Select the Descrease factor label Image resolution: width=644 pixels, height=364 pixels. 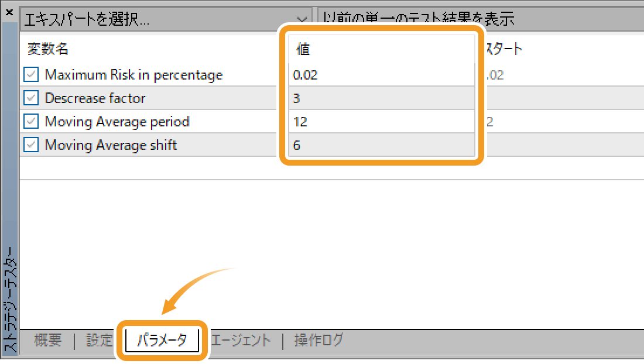(95, 98)
